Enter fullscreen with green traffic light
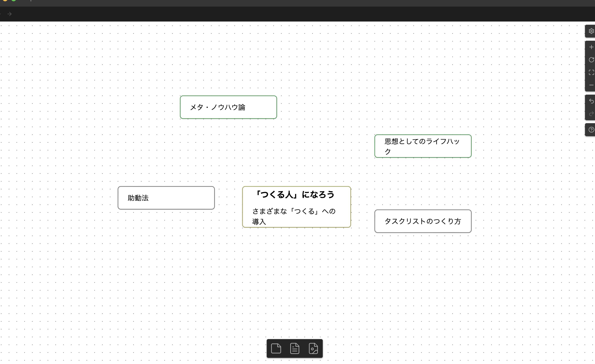Screen dimensions: 595x364 coord(14,1)
